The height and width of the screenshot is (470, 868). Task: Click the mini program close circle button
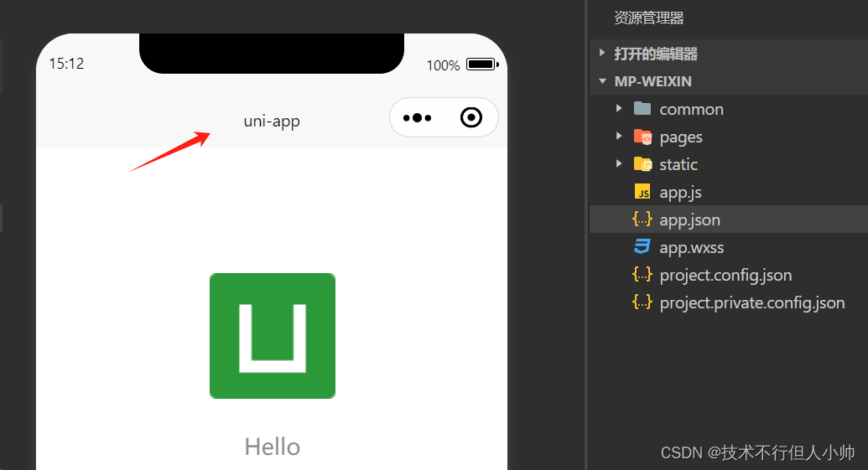[x=471, y=117]
